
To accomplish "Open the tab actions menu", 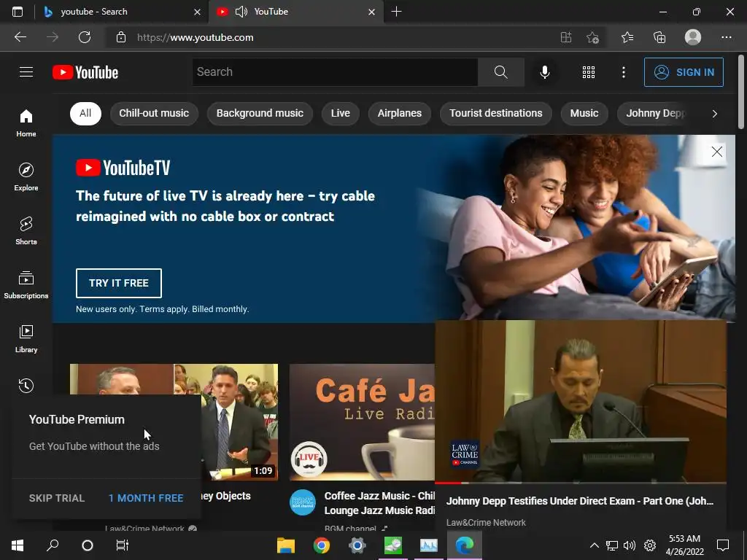I will [18, 12].
